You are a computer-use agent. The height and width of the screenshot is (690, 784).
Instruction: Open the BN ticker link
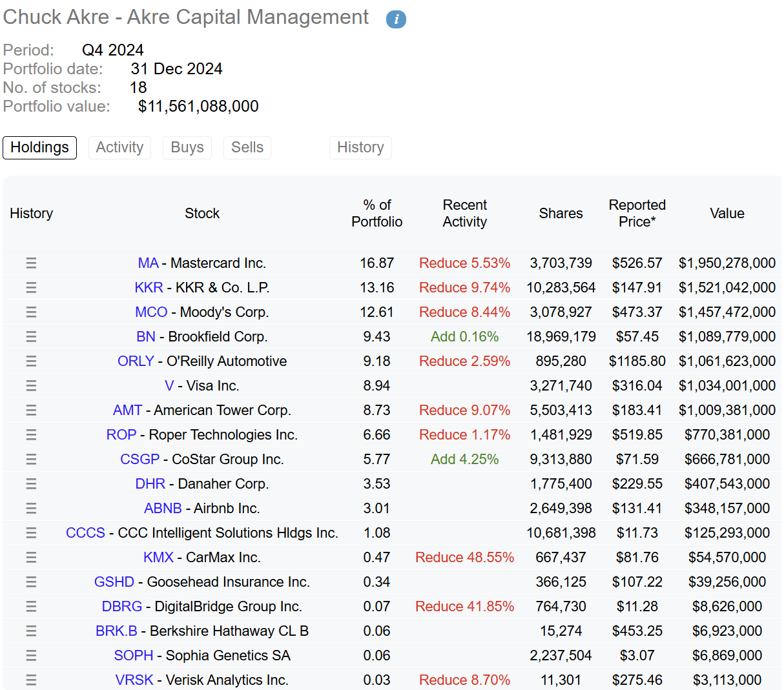(146, 336)
